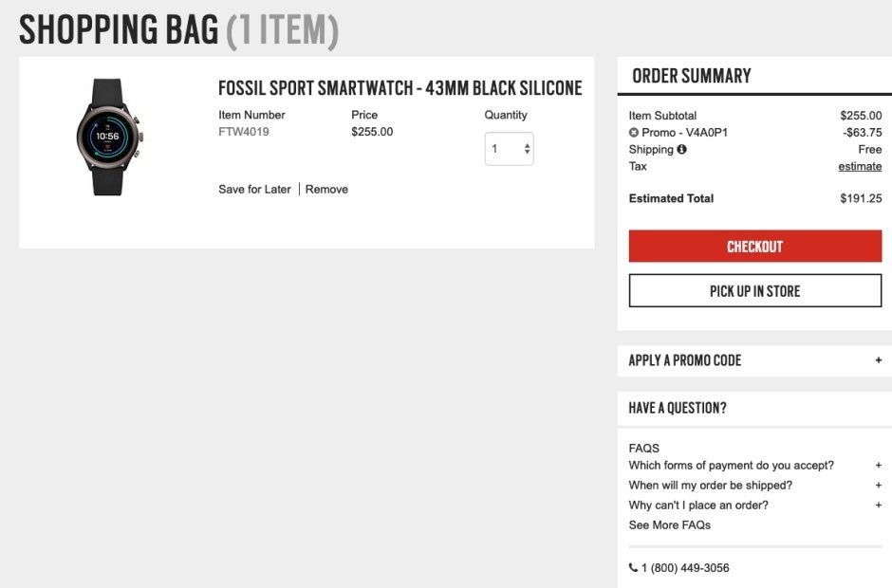Remove promo code V4A0P1 with the x icon
Image resolution: width=892 pixels, height=588 pixels.
coord(633,133)
